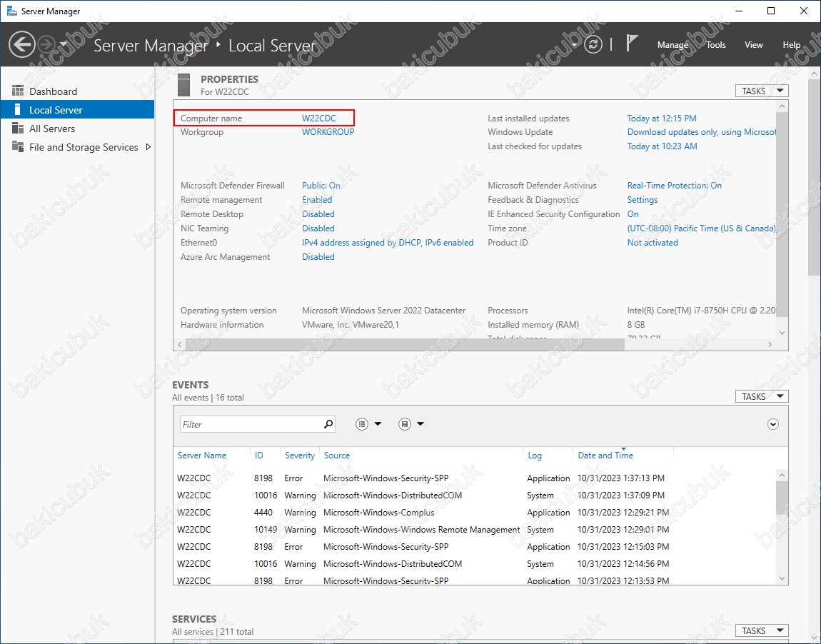Sort events by Severity column
821x644 pixels.
300,456
